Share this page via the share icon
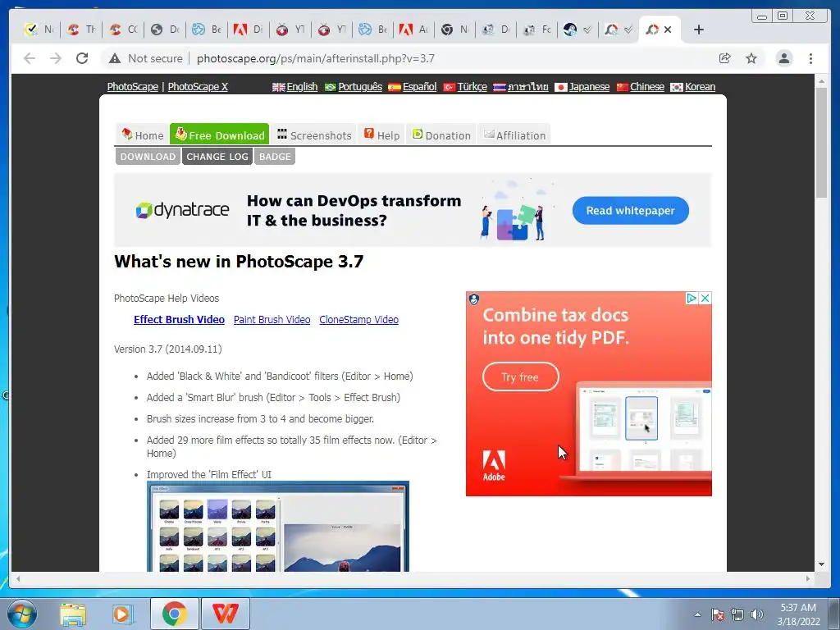840x630 pixels. click(725, 58)
